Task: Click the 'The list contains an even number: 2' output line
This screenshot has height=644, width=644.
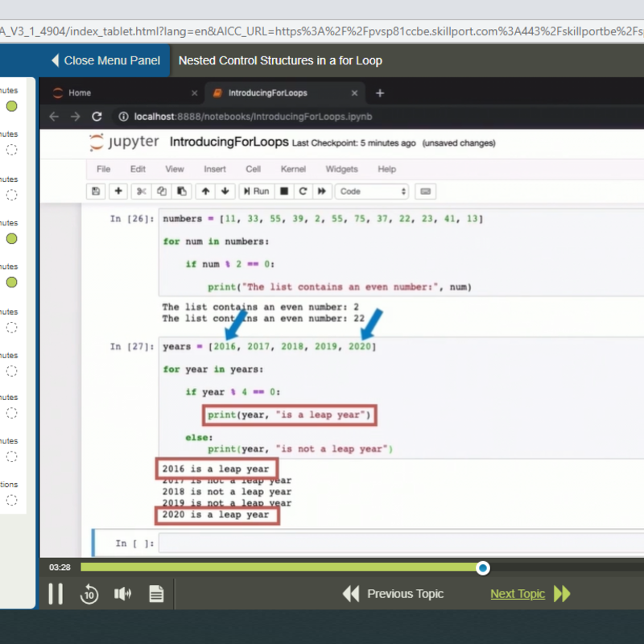Action: tap(260, 307)
